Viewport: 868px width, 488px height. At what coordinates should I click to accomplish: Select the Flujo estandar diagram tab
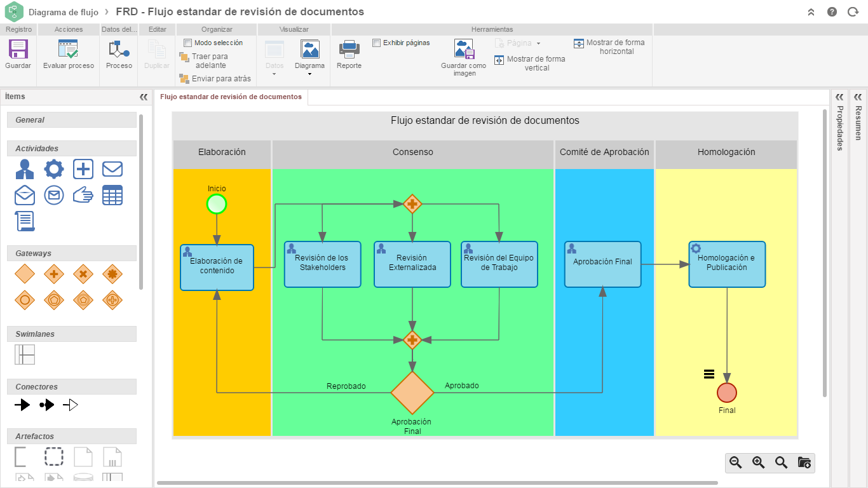231,97
